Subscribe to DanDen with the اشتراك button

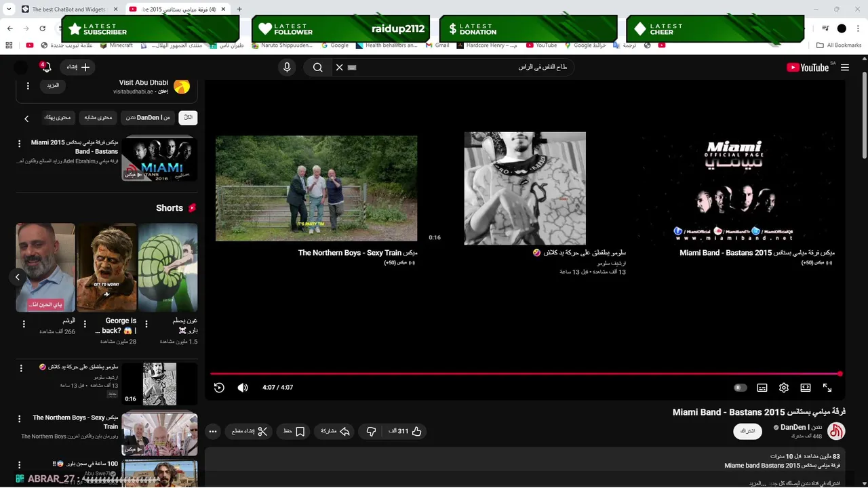pyautogui.click(x=747, y=431)
